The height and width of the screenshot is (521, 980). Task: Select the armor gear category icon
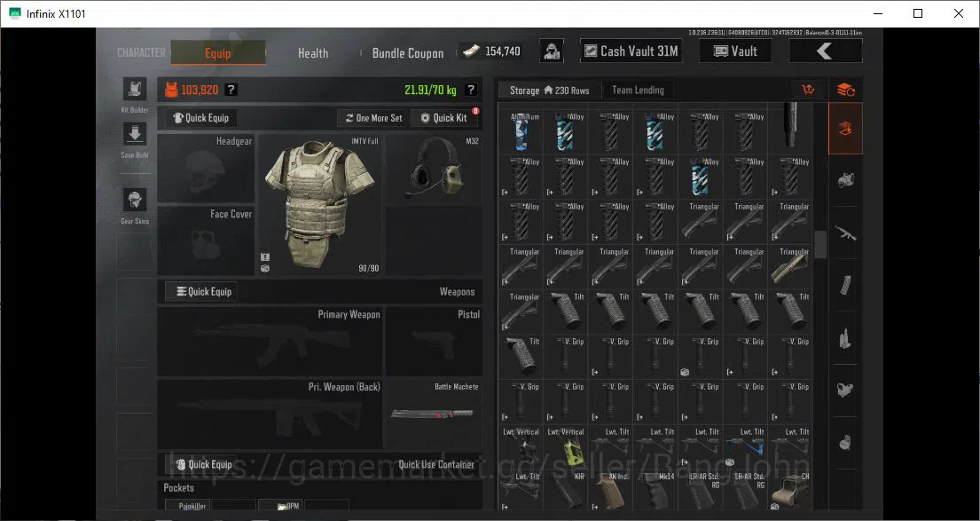pos(845,181)
